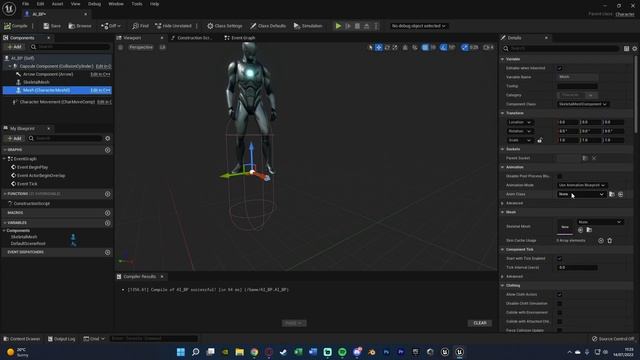Open viewport options hamburger menu
Screen dimensions: 640x360
(x=120, y=47)
